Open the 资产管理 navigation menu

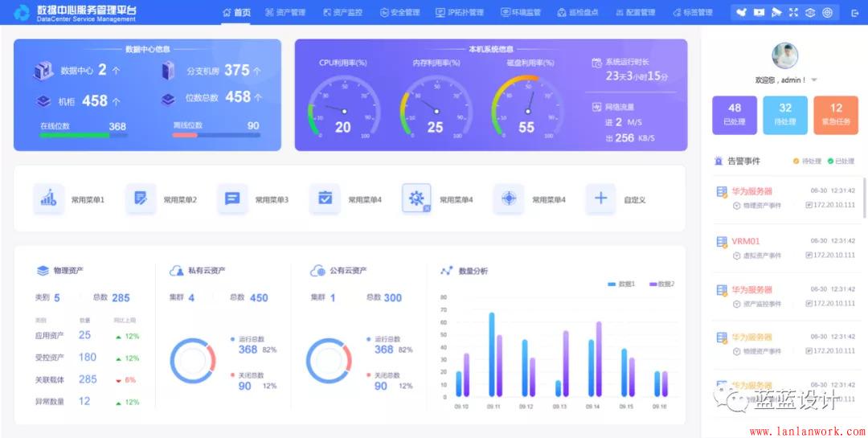click(285, 13)
